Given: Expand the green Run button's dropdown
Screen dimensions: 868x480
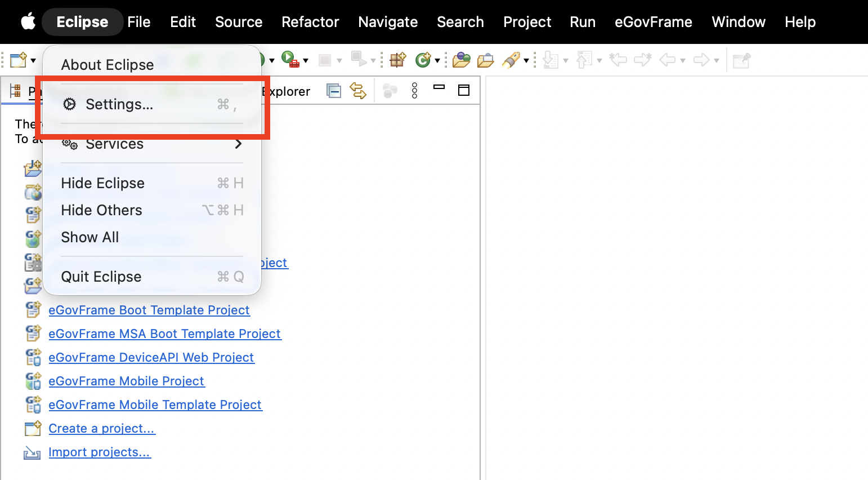Looking at the screenshot, I should tap(271, 60).
